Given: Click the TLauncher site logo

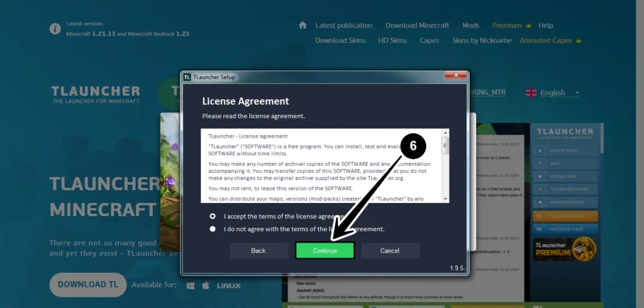Looking at the screenshot, I should (x=96, y=94).
